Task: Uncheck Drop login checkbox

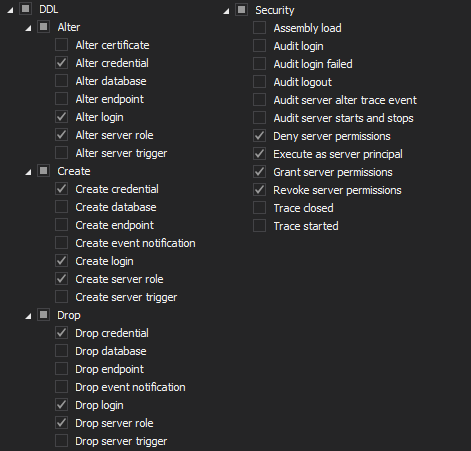Action: pyautogui.click(x=61, y=405)
